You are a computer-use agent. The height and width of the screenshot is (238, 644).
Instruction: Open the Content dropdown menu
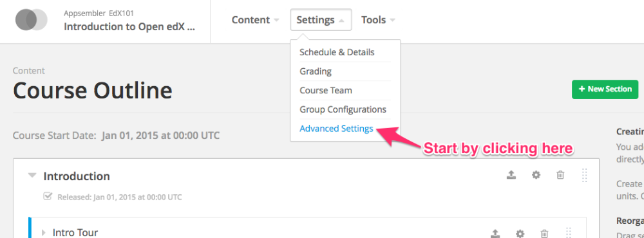tap(255, 20)
